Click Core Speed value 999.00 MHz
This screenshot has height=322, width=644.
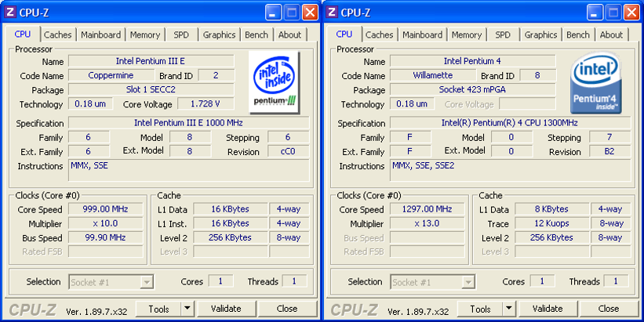click(x=106, y=209)
